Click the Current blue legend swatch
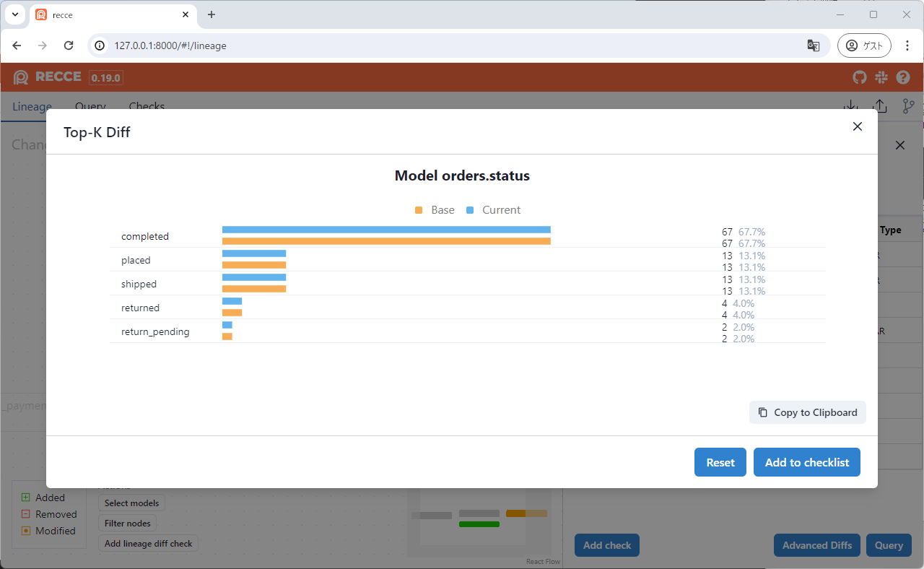Viewport: 924px width, 569px height. pyautogui.click(x=470, y=210)
